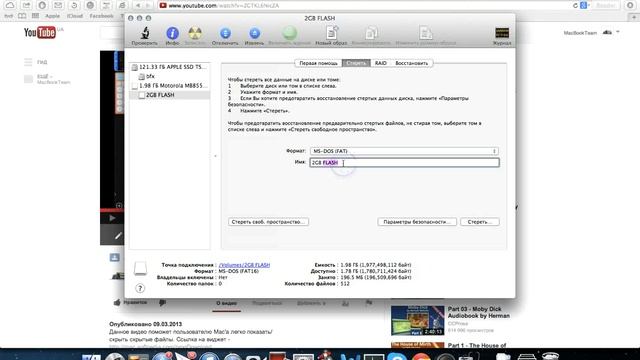
Task: Click the YouTube video play button
Action: click(112, 218)
